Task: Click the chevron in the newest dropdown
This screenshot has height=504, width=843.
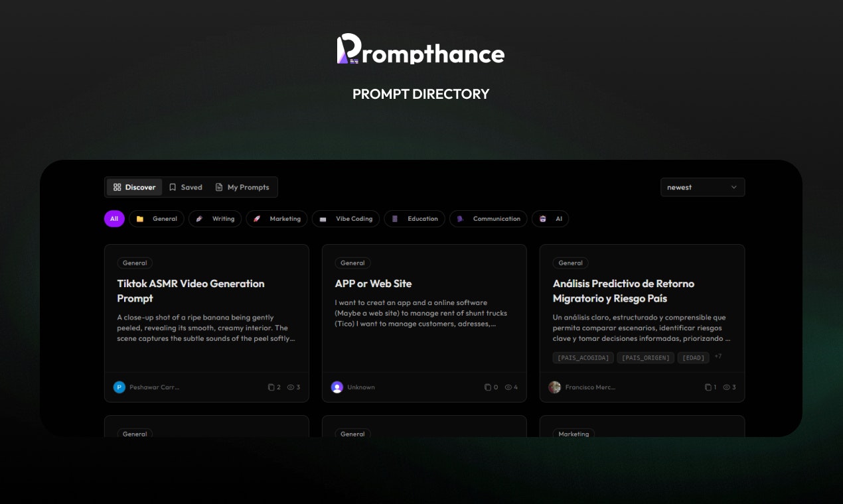Action: coord(733,187)
